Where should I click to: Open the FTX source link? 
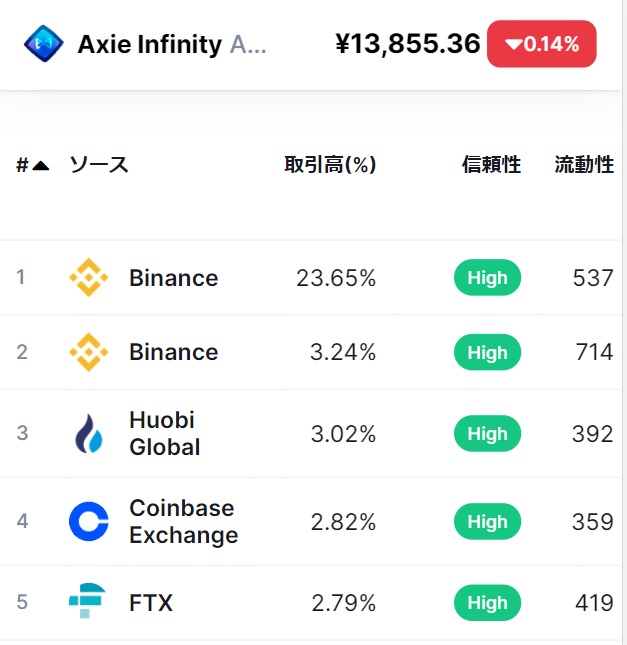(x=151, y=603)
